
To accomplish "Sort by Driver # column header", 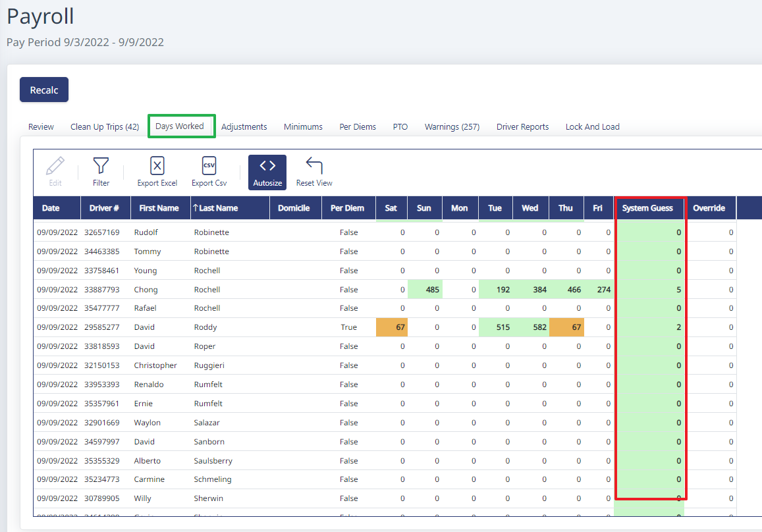I will click(x=104, y=208).
